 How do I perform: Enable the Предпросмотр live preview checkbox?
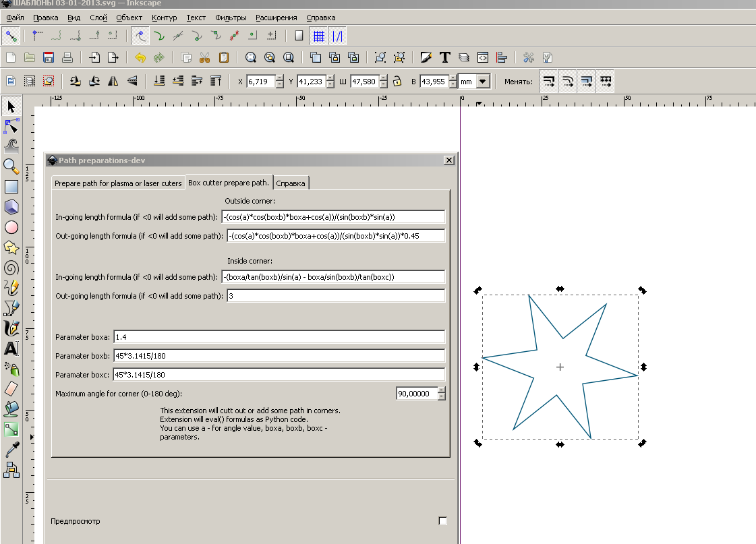[x=442, y=520]
